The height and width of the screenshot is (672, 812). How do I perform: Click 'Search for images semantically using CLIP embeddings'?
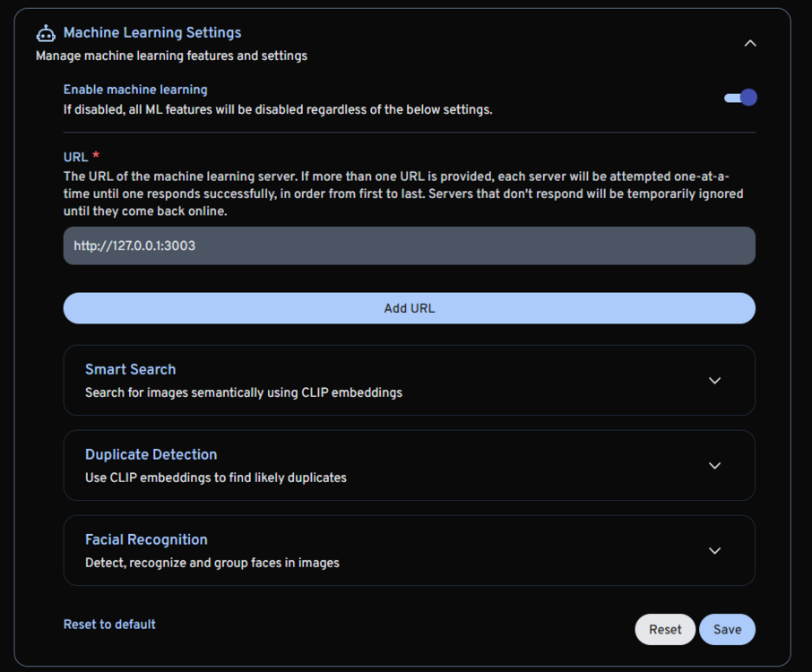244,392
